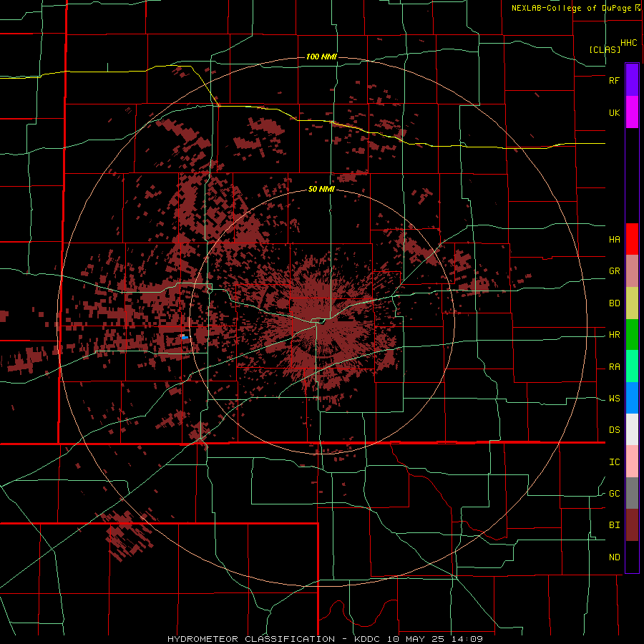
Task: Click the "ND" legend label
Action: [614, 557]
